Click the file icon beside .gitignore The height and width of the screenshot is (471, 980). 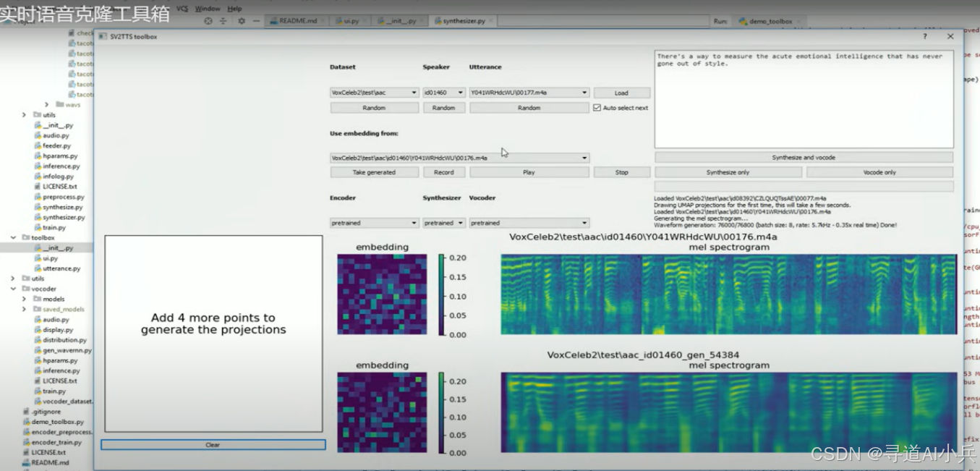point(27,412)
